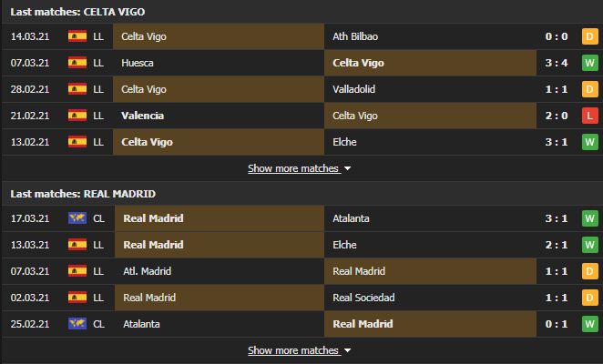Screen dimensions: 603x364
Task: Click the D badge on the Atl. Madrid match
Action: pos(589,271)
